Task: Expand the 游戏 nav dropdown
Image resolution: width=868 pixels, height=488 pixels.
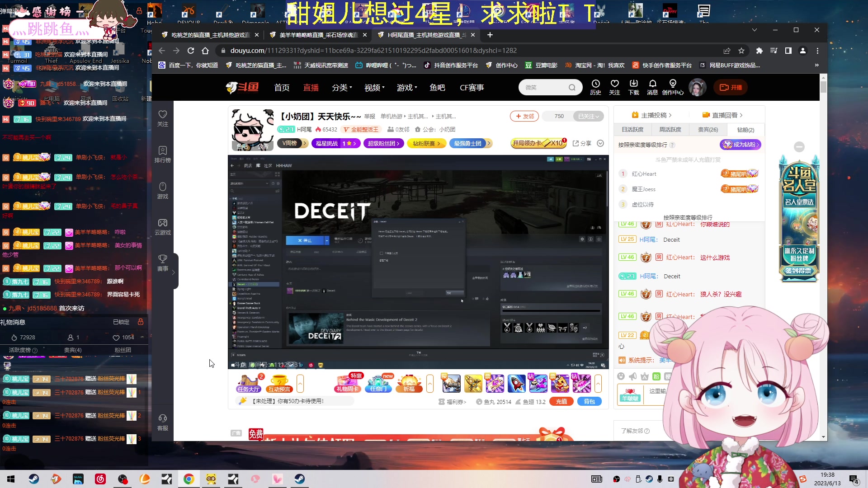Action: click(x=407, y=88)
